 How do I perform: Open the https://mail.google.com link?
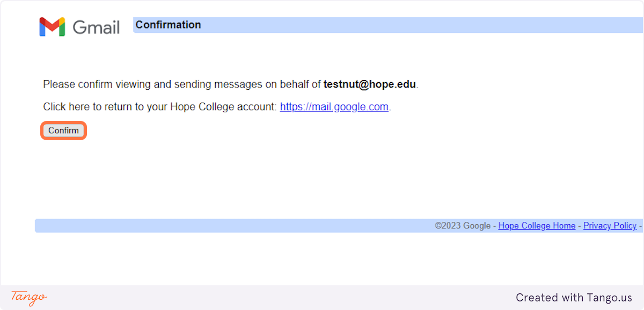(x=334, y=107)
